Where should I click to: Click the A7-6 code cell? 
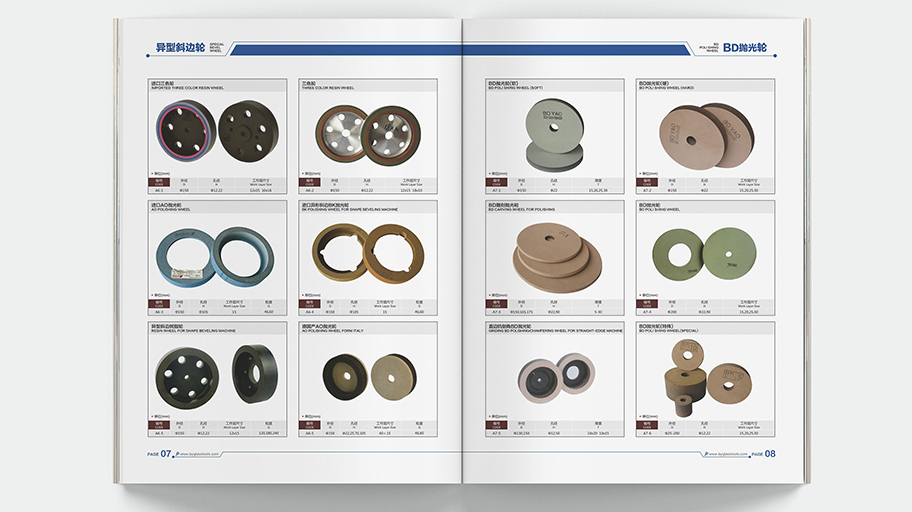click(x=647, y=433)
